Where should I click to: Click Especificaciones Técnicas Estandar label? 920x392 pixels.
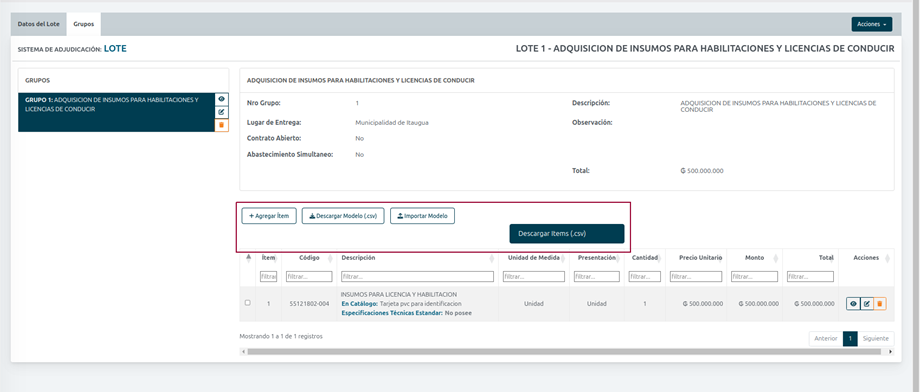point(391,313)
